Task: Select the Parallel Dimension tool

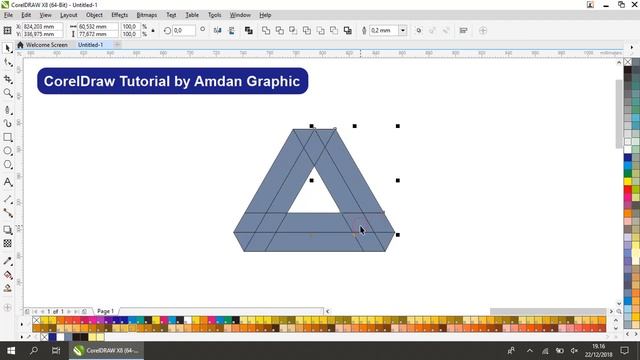Action: point(7,199)
